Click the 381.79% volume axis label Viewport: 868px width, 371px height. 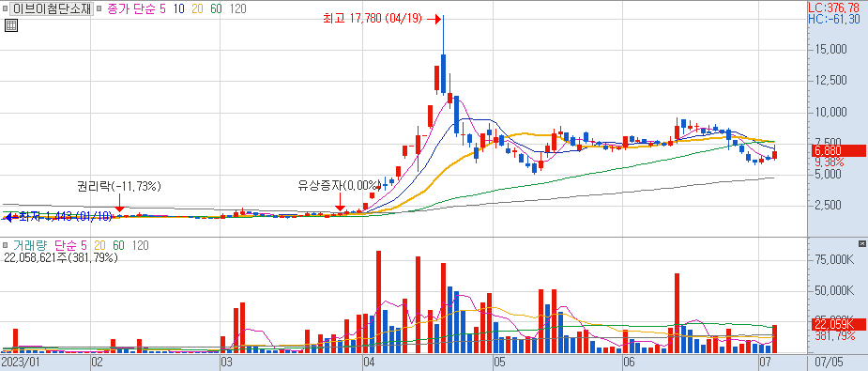834,335
